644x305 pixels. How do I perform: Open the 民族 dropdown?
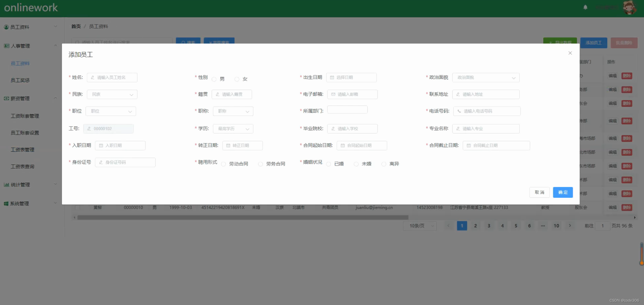coord(112,94)
